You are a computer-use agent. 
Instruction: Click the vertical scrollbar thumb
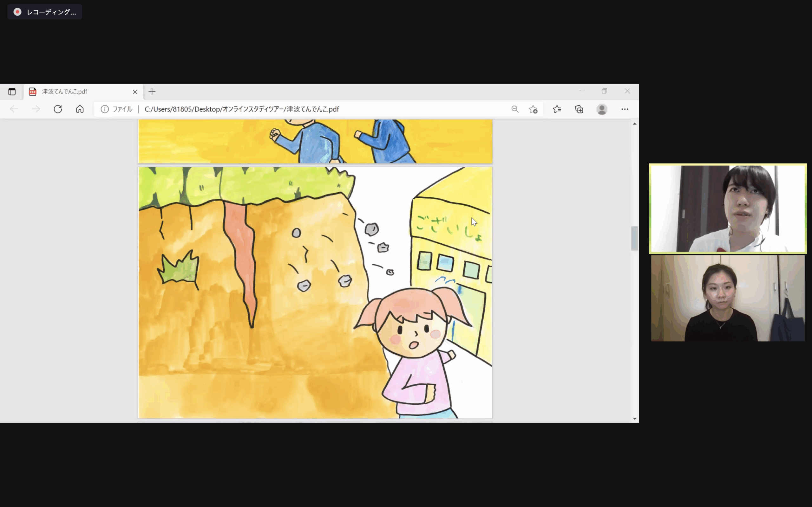pos(634,238)
